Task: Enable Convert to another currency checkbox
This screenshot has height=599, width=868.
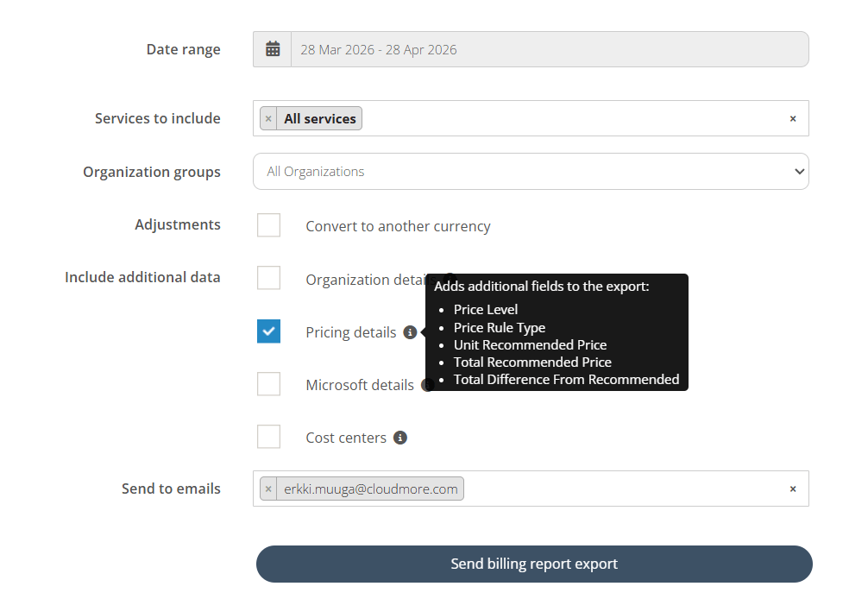Action: click(x=268, y=225)
